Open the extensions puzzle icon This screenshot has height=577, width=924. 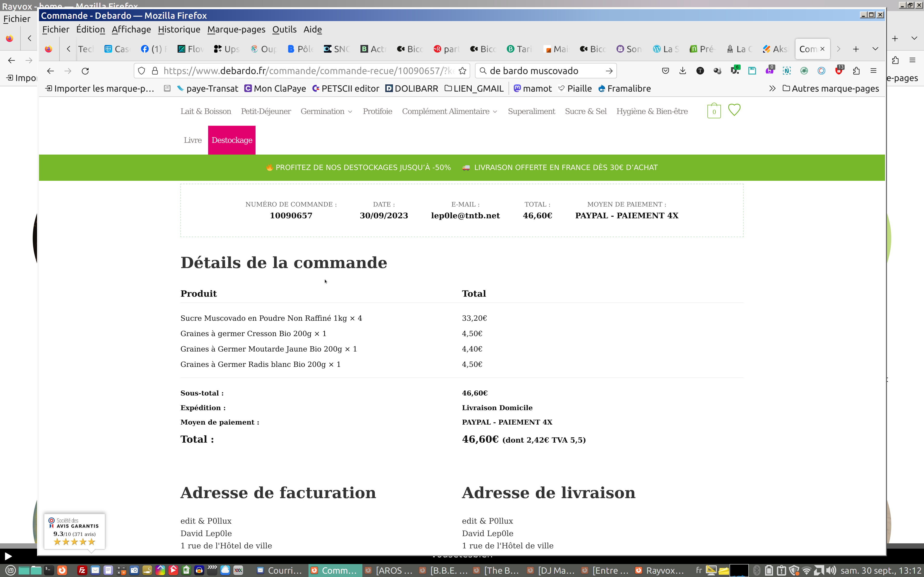pyautogui.click(x=856, y=71)
